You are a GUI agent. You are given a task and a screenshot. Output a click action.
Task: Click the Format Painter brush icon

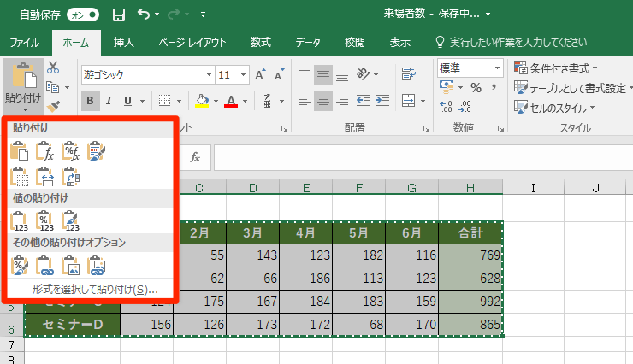click(x=53, y=106)
